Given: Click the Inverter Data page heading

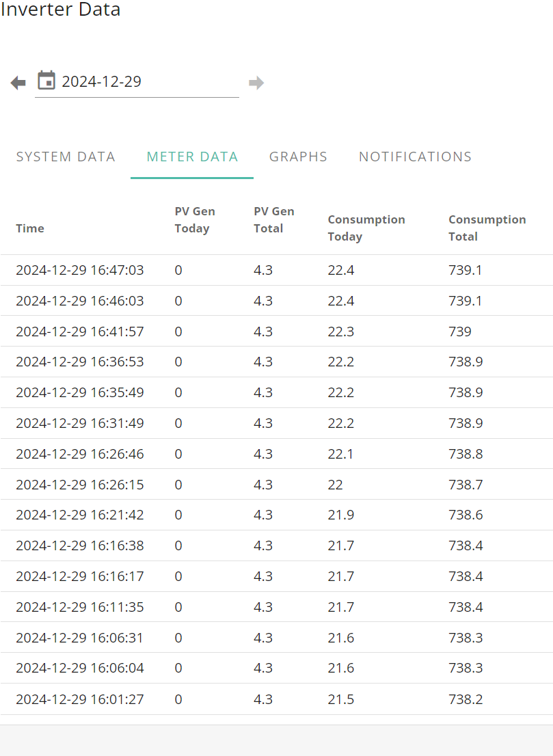Looking at the screenshot, I should tap(60, 9).
